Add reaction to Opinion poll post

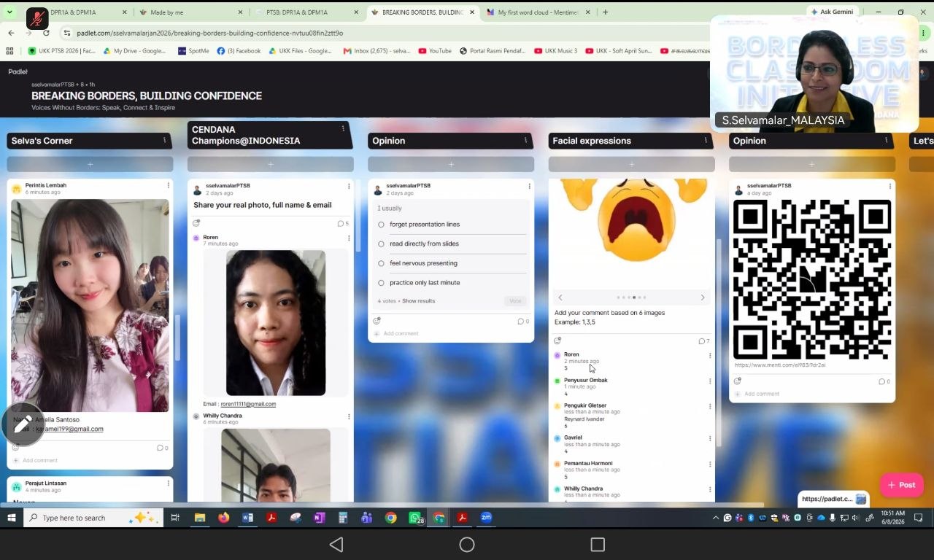(377, 321)
